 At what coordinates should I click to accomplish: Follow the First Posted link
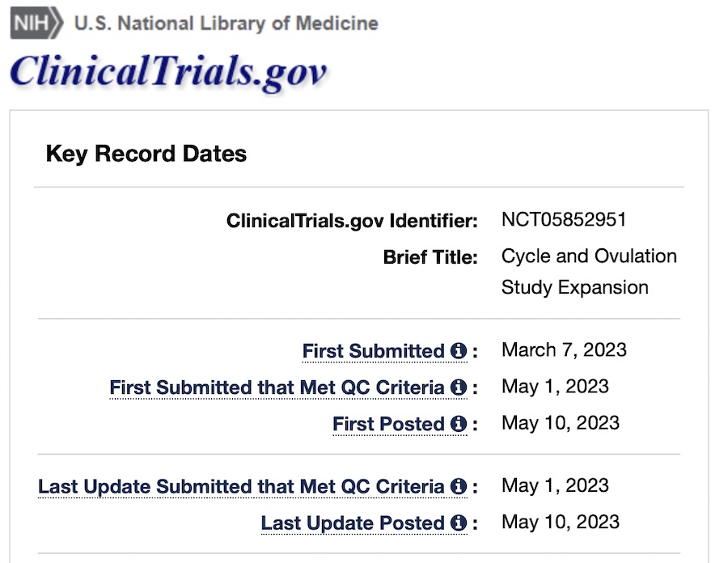coord(388,424)
